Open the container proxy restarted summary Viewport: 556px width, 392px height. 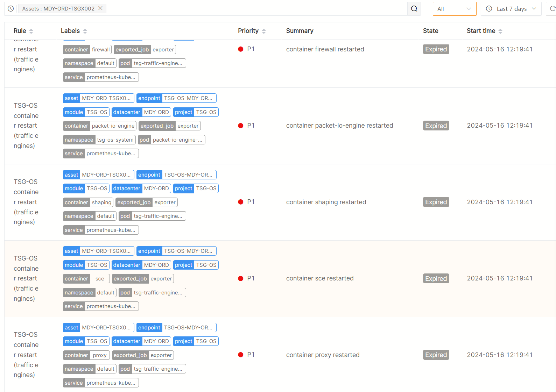(x=323, y=355)
